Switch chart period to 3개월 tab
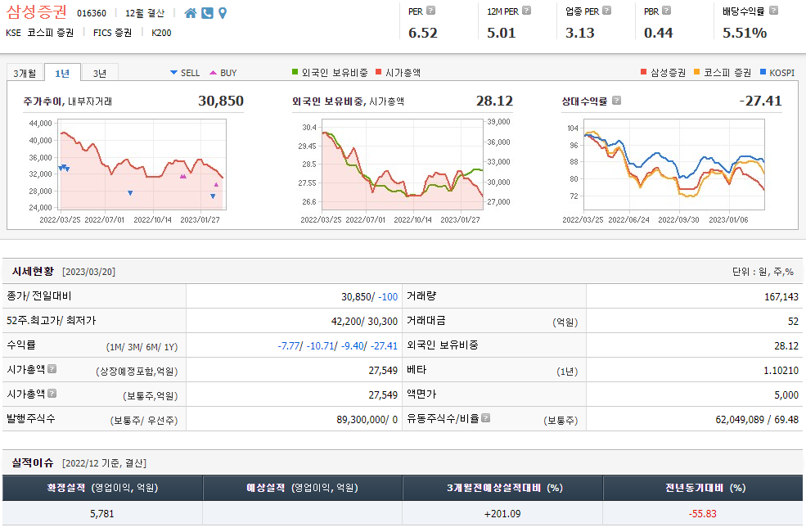806x532 pixels. click(x=25, y=73)
